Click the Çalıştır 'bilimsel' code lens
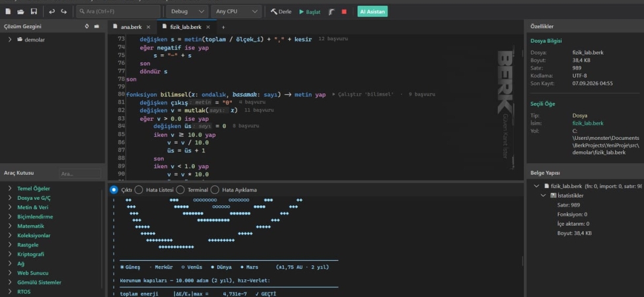 pyautogui.click(x=363, y=94)
